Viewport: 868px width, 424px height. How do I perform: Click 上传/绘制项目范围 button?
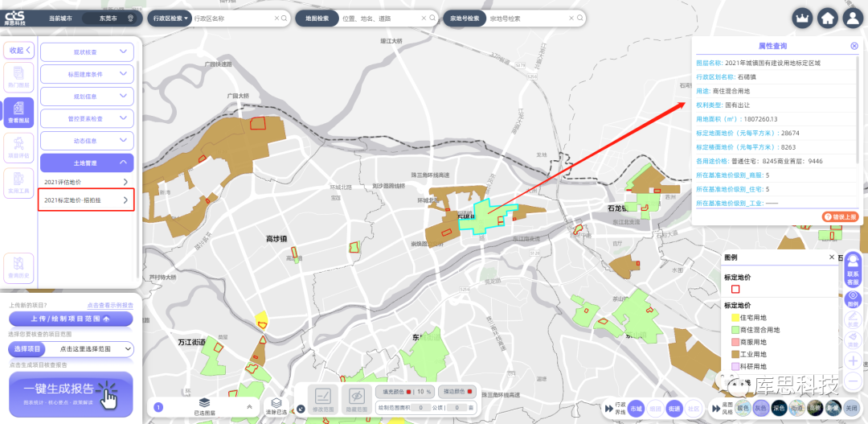point(71,319)
